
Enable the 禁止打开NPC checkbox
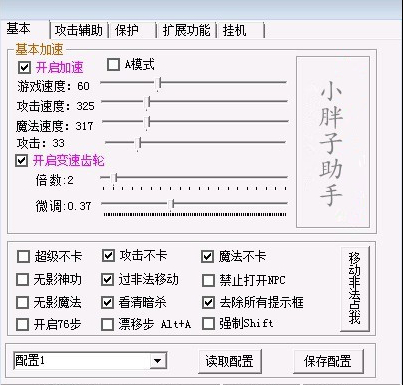click(x=208, y=280)
